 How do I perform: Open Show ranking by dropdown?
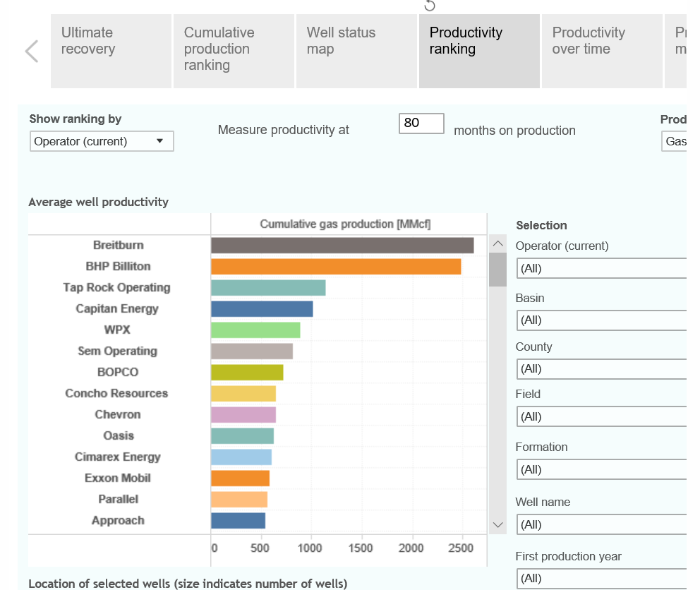pyautogui.click(x=102, y=141)
